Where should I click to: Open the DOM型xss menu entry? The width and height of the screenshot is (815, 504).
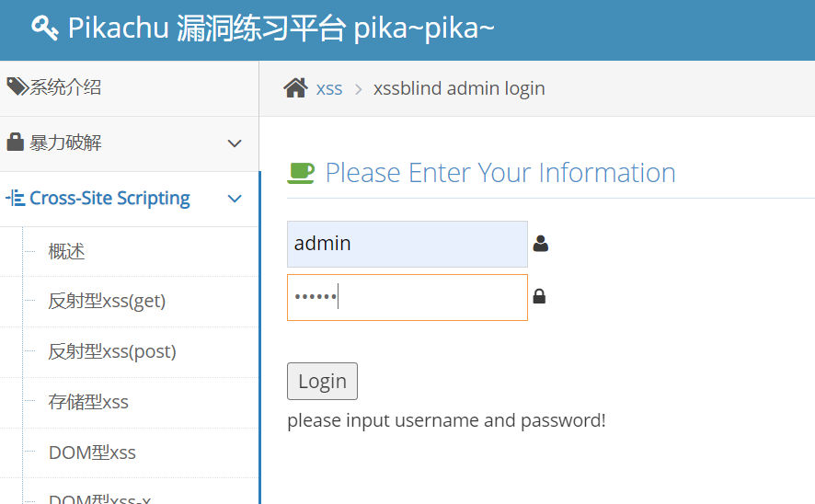click(92, 452)
